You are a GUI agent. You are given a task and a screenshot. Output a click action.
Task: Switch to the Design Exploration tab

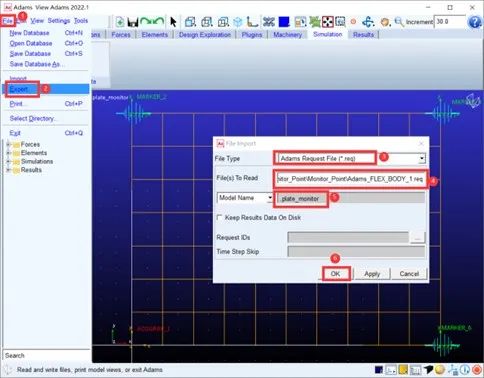tap(205, 35)
